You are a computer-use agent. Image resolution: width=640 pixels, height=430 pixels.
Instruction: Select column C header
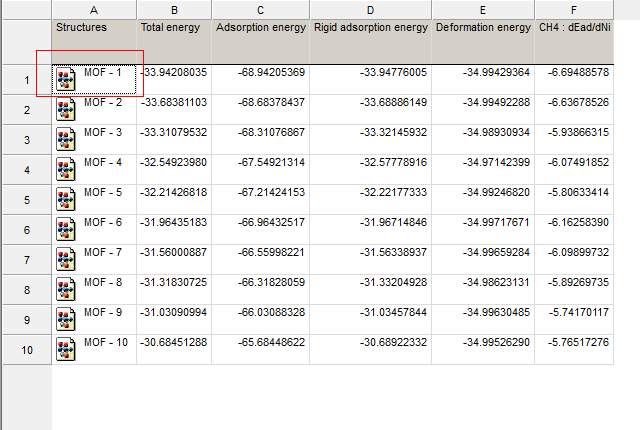(x=260, y=10)
